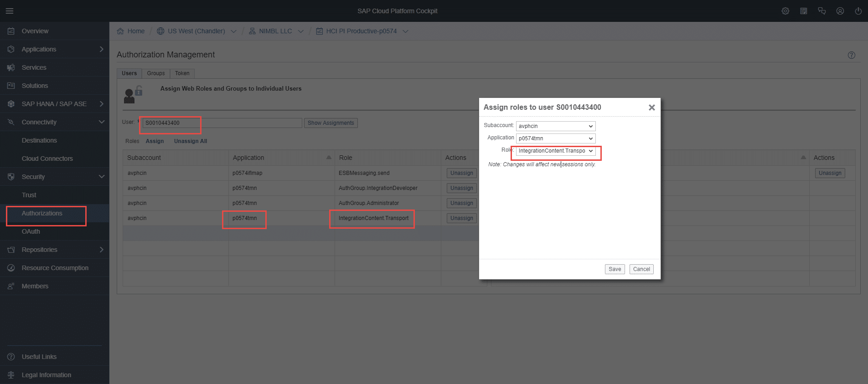
Task: Open the Subaccount dropdown showing avphcin
Action: [x=555, y=126]
